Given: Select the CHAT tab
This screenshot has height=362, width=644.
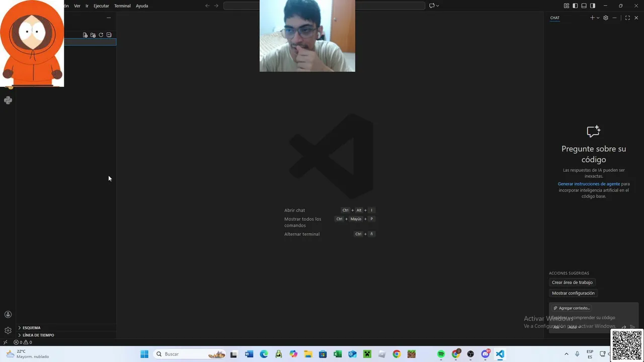Looking at the screenshot, I should [x=554, y=18].
